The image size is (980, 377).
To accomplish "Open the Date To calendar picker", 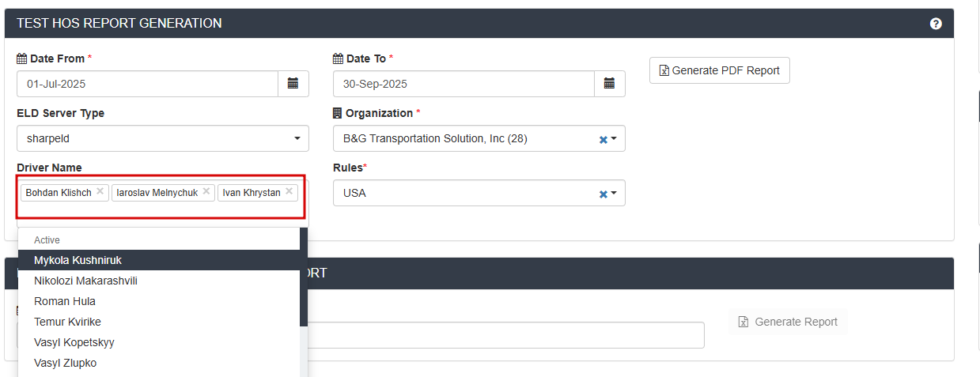I will pyautogui.click(x=609, y=84).
